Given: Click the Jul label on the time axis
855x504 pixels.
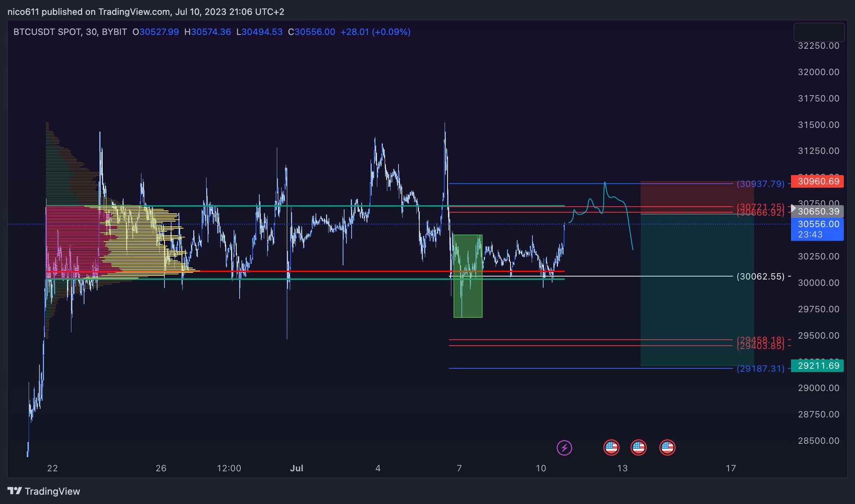Looking at the screenshot, I should (296, 468).
